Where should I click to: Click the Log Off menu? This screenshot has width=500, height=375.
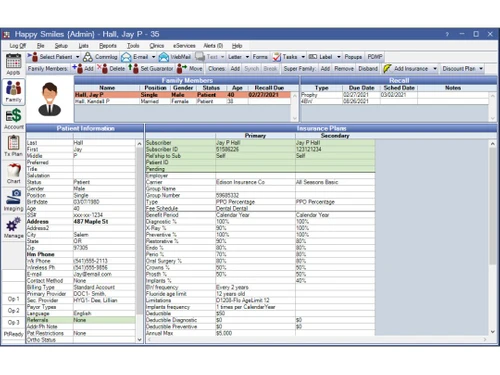click(18, 46)
